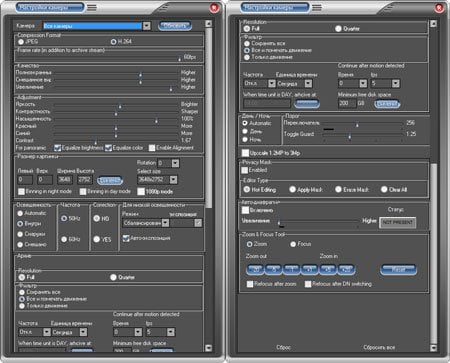Click the Reset button in Zoom & Focus Tool

point(398,269)
